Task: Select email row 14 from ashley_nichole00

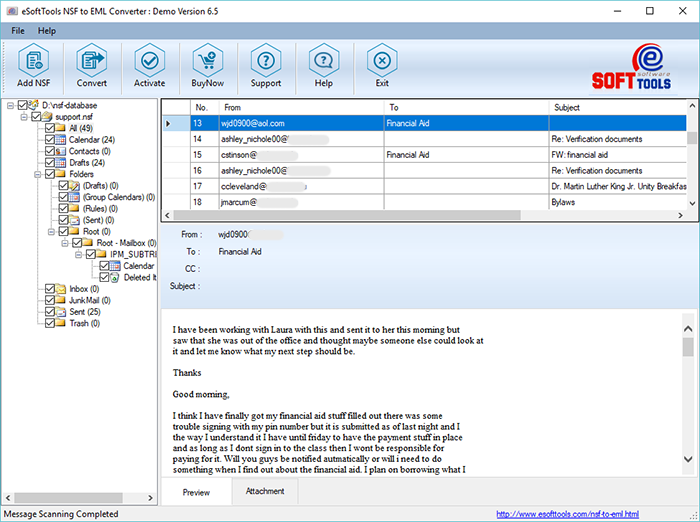Action: point(425,139)
